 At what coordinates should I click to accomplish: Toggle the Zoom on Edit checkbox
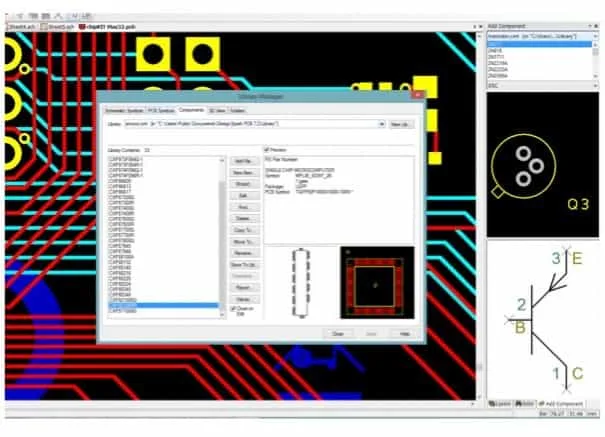pos(234,311)
